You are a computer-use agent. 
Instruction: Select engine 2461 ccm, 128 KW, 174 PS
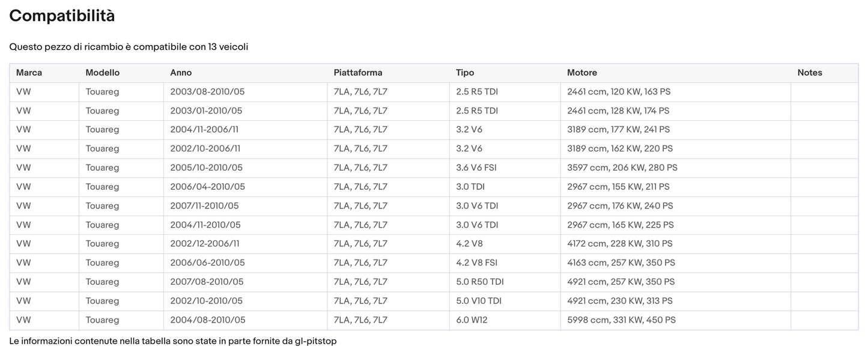point(618,111)
